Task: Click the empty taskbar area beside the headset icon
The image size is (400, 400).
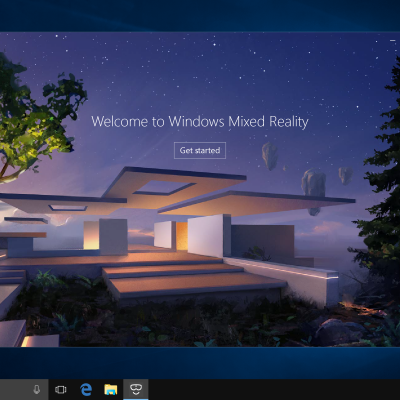Action: 273,389
